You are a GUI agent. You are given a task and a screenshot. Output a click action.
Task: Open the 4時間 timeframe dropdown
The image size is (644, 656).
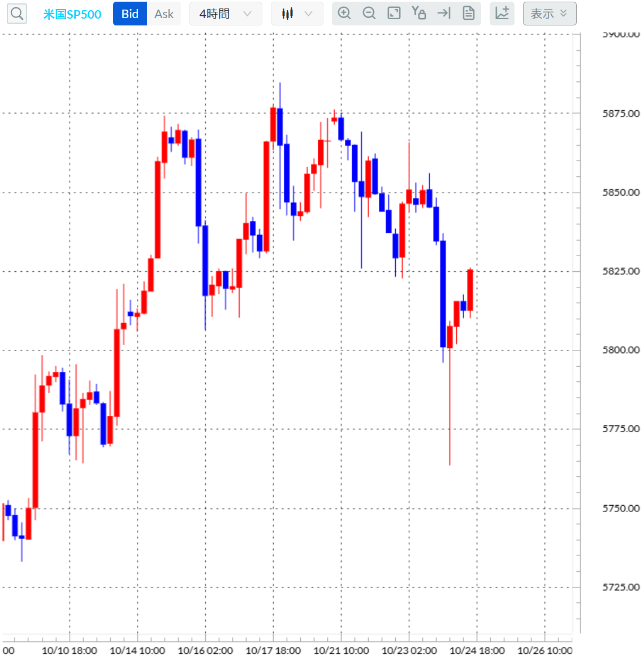point(226,14)
